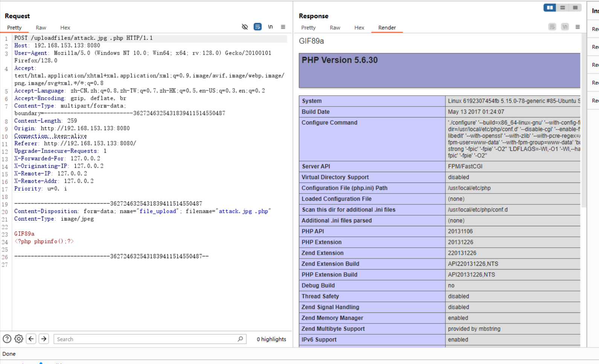Select combined tabs layout icon
The width and height of the screenshot is (599, 364).
575,8
